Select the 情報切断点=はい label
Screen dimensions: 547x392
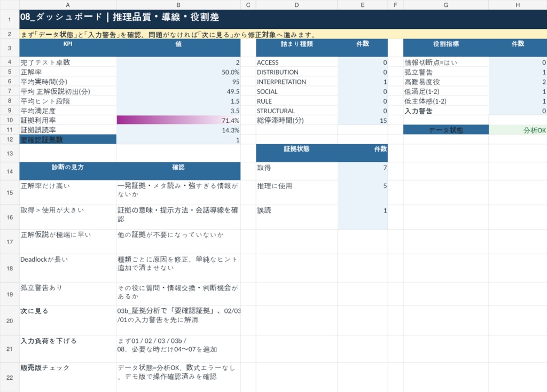tap(446, 62)
